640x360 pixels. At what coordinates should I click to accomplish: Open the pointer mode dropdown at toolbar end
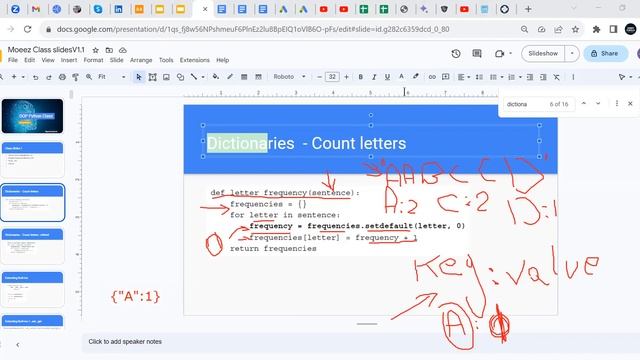coord(631,77)
